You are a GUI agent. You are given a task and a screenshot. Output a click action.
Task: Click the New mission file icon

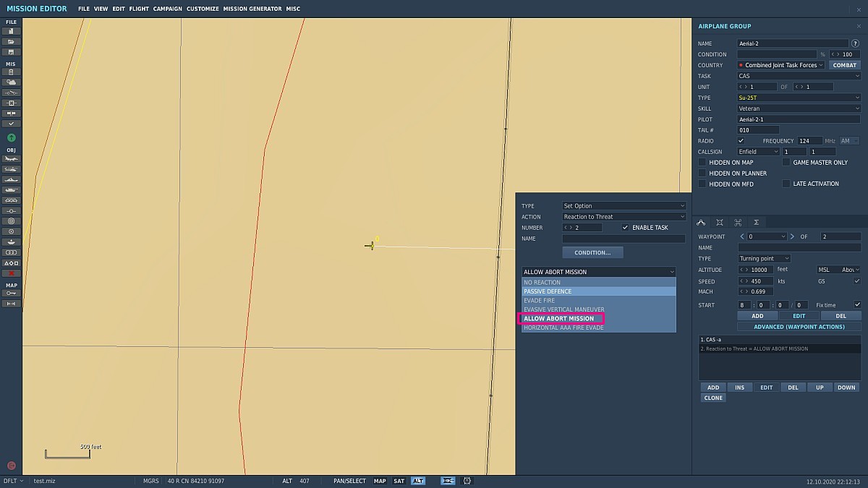coord(11,31)
